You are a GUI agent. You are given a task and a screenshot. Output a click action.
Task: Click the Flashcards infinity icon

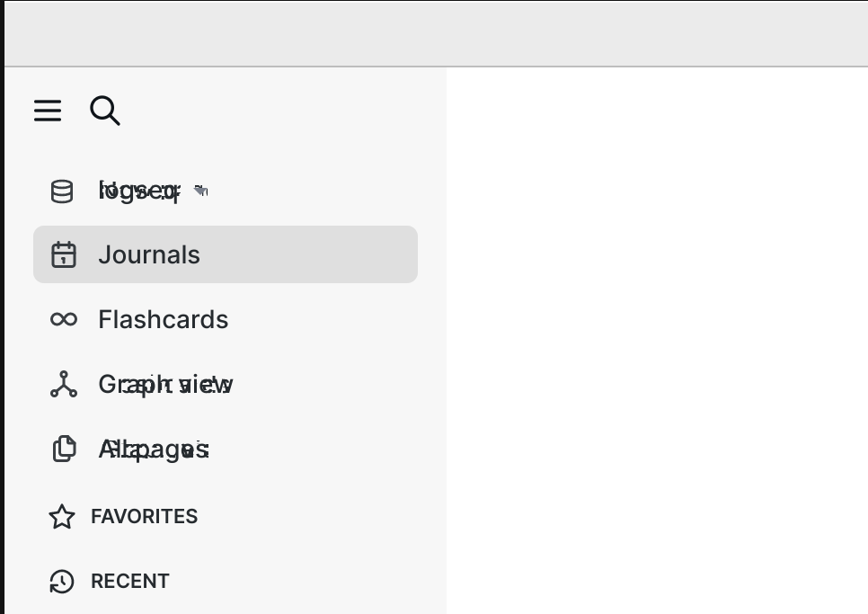coord(63,319)
